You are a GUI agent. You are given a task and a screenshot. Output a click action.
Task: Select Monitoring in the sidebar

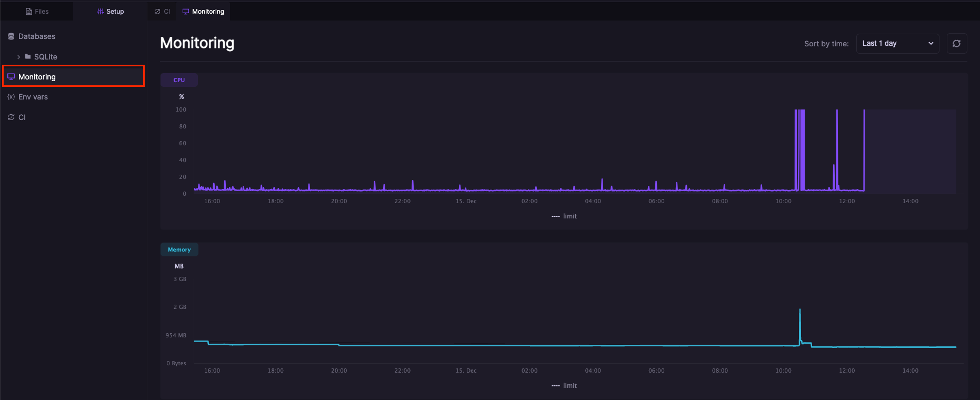74,76
